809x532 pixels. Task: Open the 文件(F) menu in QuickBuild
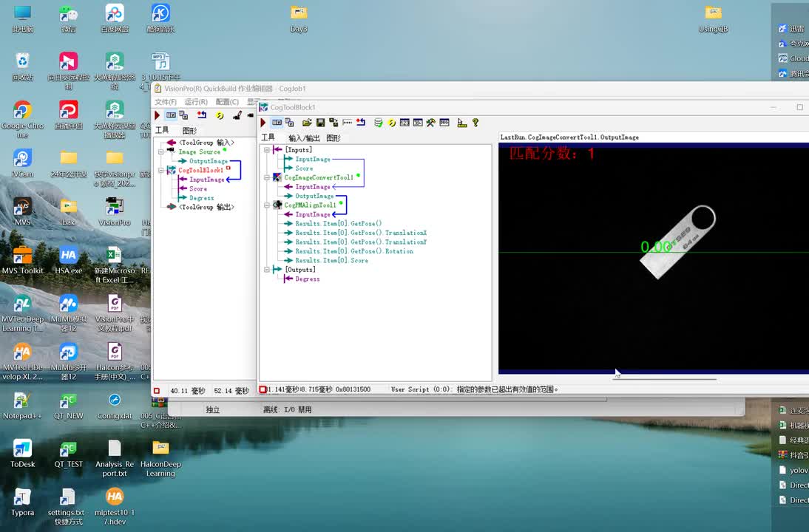pyautogui.click(x=166, y=102)
